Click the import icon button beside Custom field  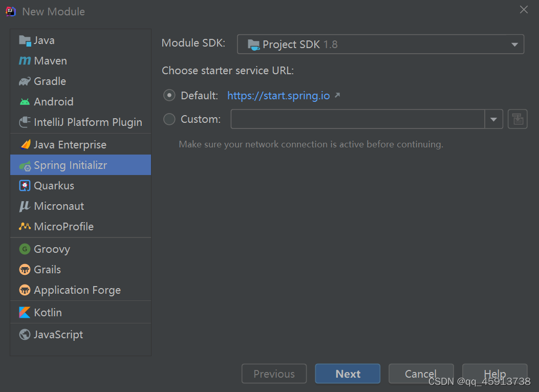518,119
